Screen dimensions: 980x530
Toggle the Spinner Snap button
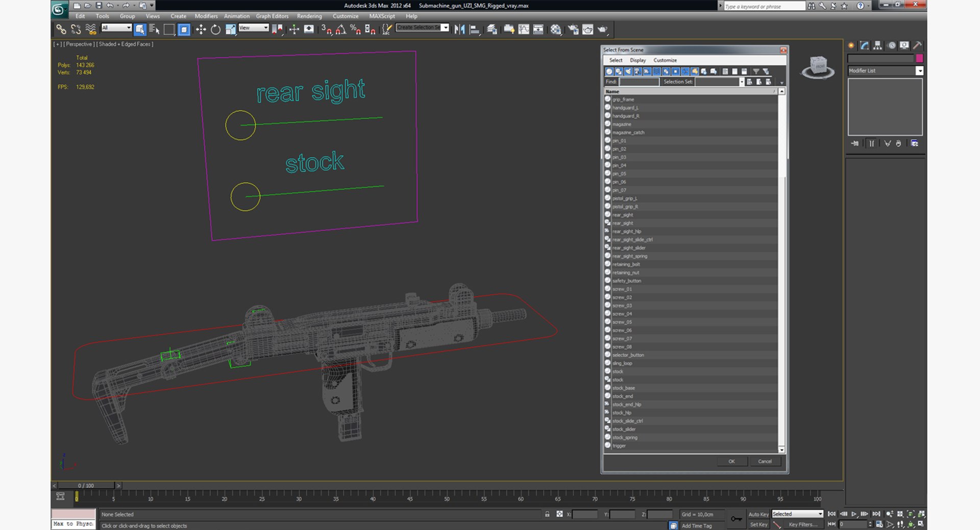pos(370,30)
